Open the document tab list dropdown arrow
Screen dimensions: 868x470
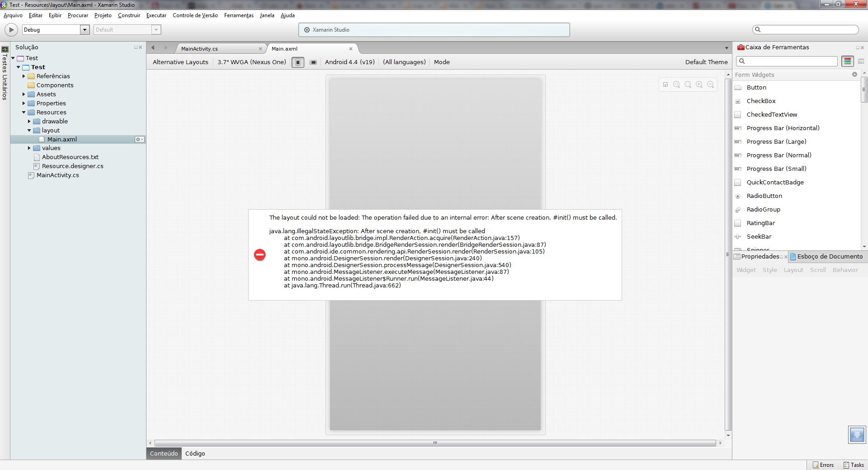pyautogui.click(x=726, y=48)
